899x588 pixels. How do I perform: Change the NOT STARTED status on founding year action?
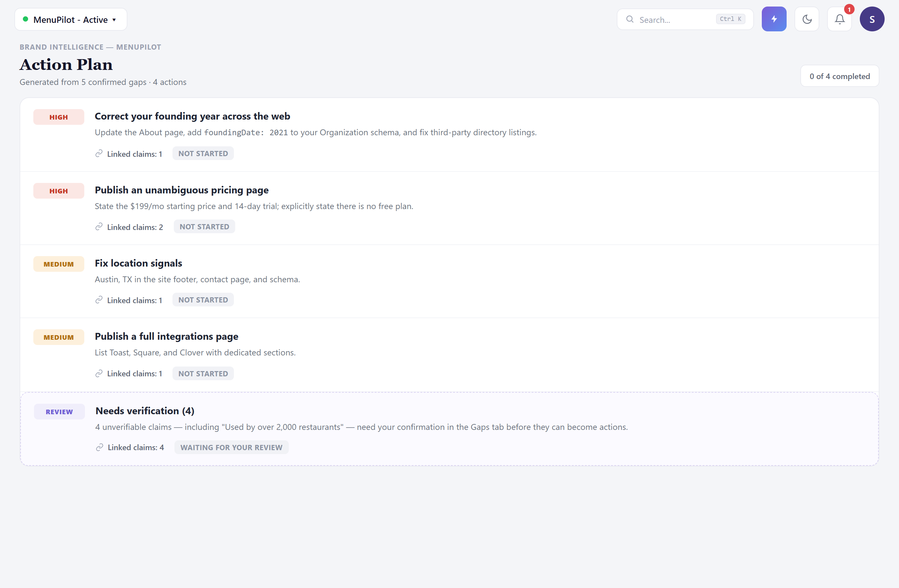pos(203,153)
